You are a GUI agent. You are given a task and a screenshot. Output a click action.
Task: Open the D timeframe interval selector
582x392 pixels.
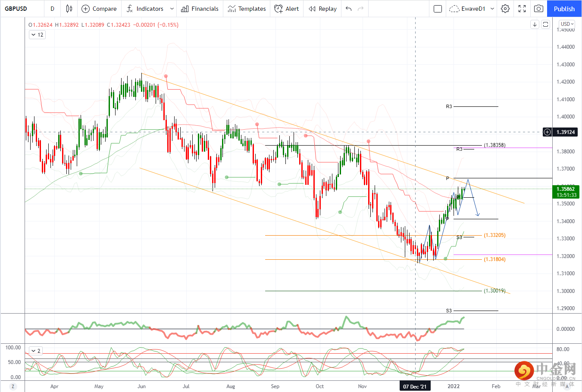(x=53, y=9)
